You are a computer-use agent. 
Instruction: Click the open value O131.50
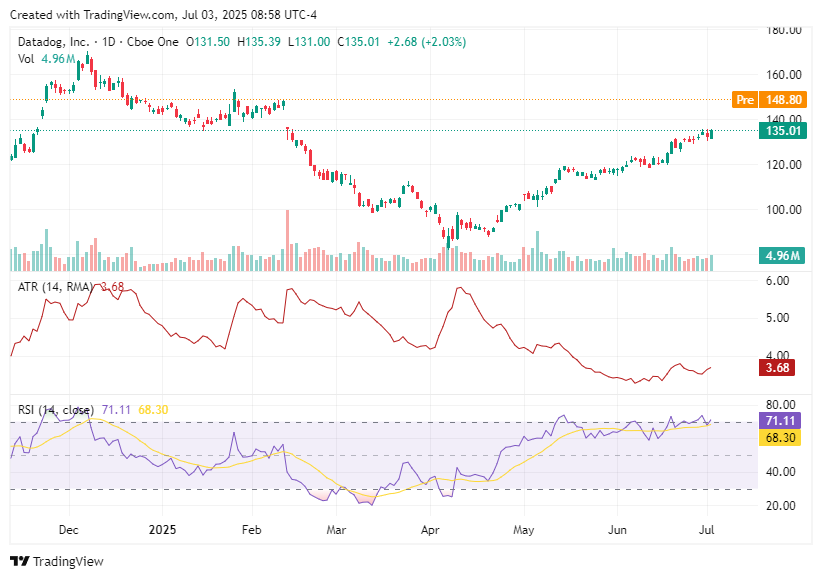(x=208, y=42)
